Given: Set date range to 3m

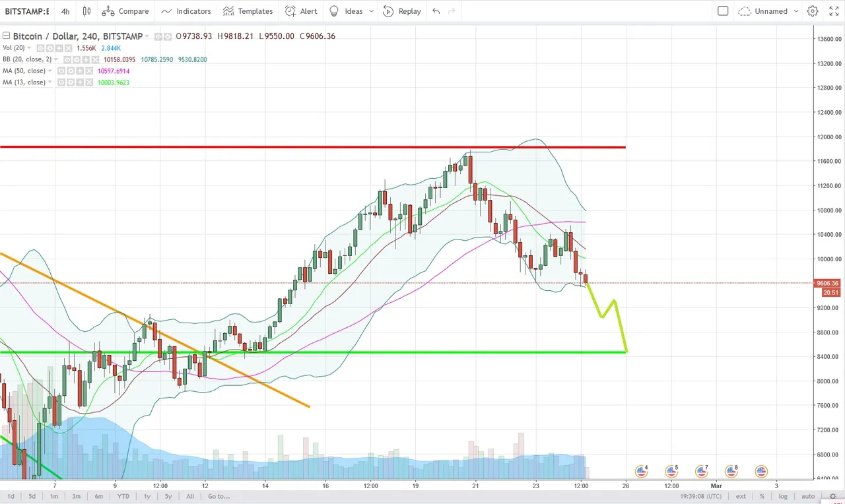Looking at the screenshot, I should coord(77,496).
